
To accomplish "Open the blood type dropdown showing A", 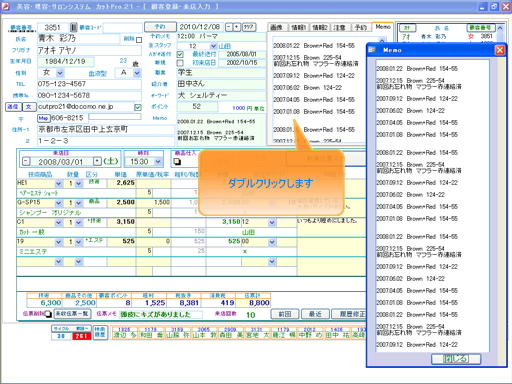I will point(137,73).
